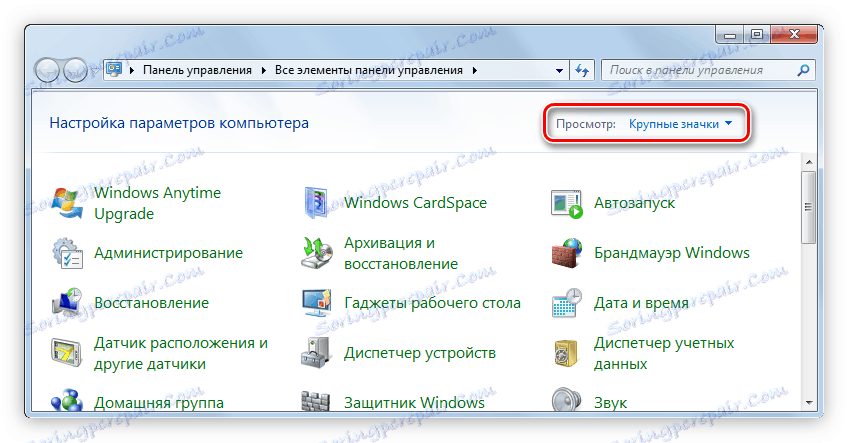Click the Домашняя группа spheres icon
Image resolution: width=849 pixels, height=443 pixels.
(x=67, y=401)
